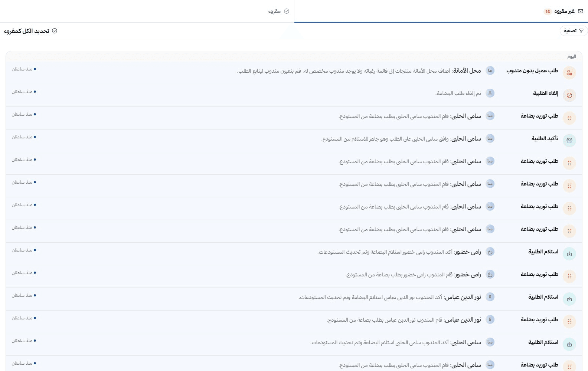The image size is (588, 371).
Task: Click نور الدين عباس avatar, "طلب توريد بضاعة" row
Action: click(490, 319)
